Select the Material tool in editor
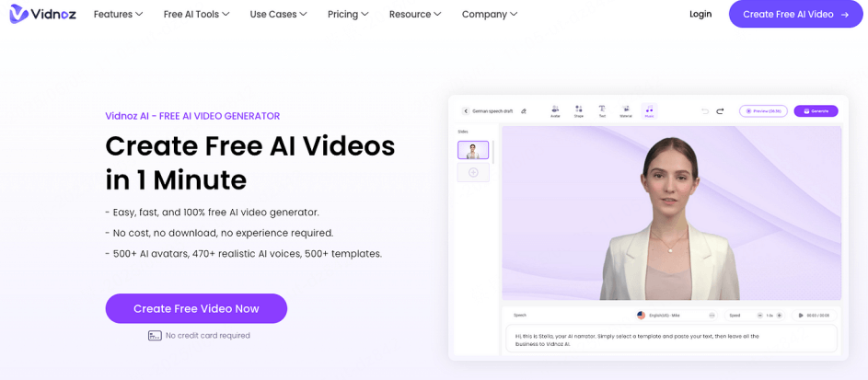Screen dimensions: 868x380 [626, 111]
